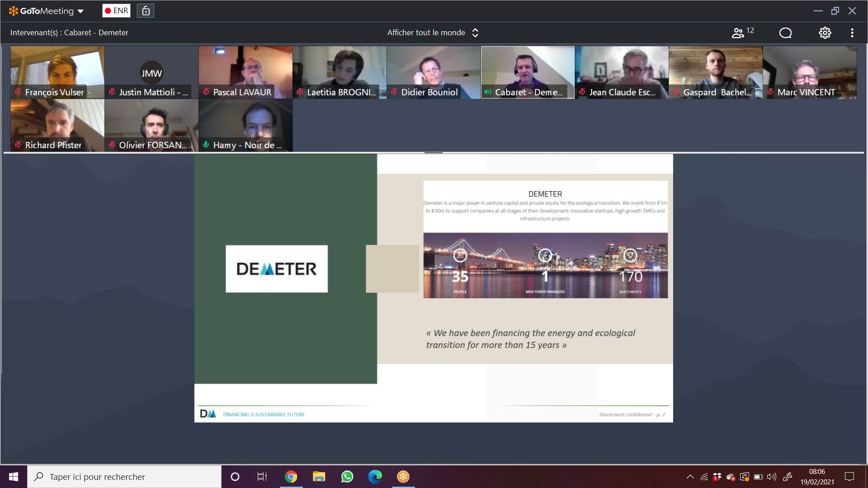Click green microphone icon on Hamy
868x488 pixels.
coord(206,145)
